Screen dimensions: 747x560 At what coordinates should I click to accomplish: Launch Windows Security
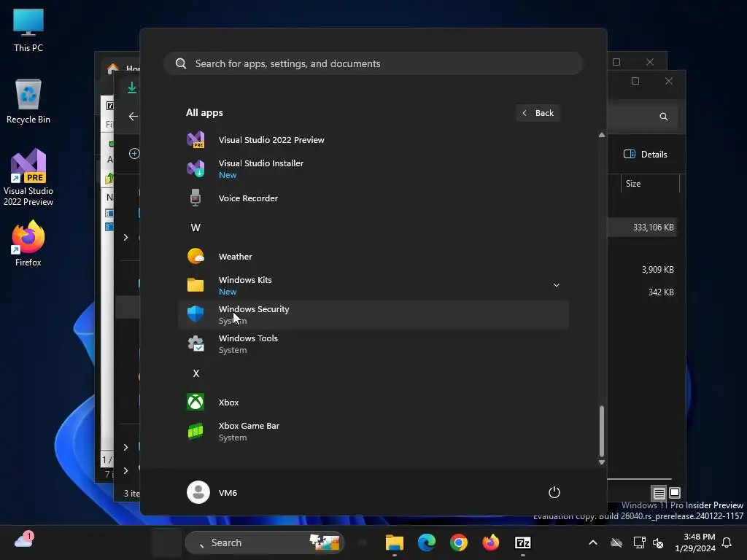coord(373,315)
